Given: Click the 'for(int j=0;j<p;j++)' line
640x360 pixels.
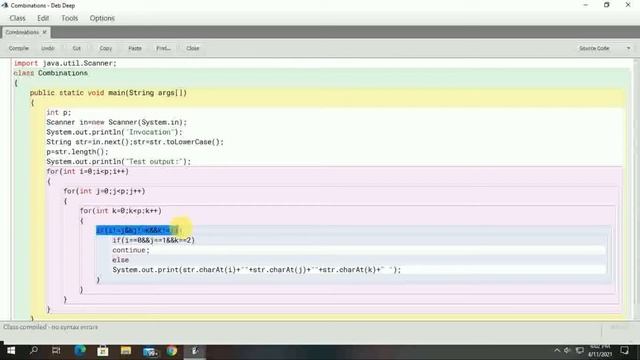Looking at the screenshot, I should tap(104, 191).
